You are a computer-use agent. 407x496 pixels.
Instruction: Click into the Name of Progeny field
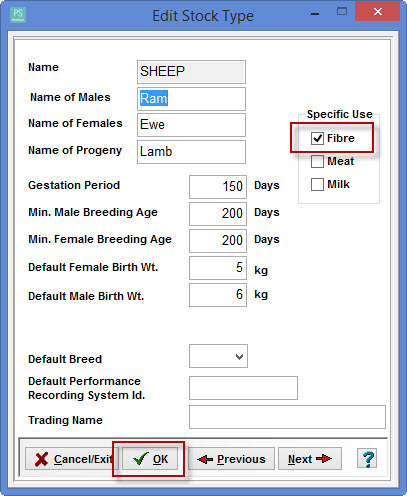(x=191, y=152)
